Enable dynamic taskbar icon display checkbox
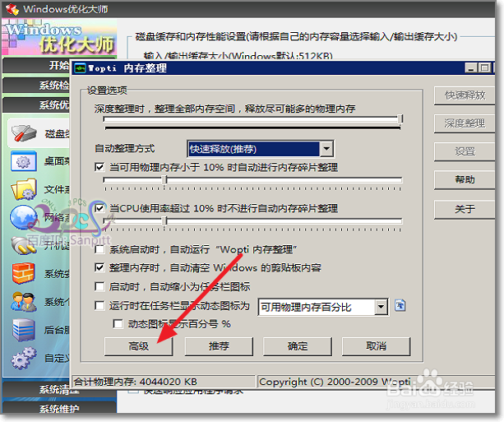The image size is (504, 422). click(x=99, y=305)
